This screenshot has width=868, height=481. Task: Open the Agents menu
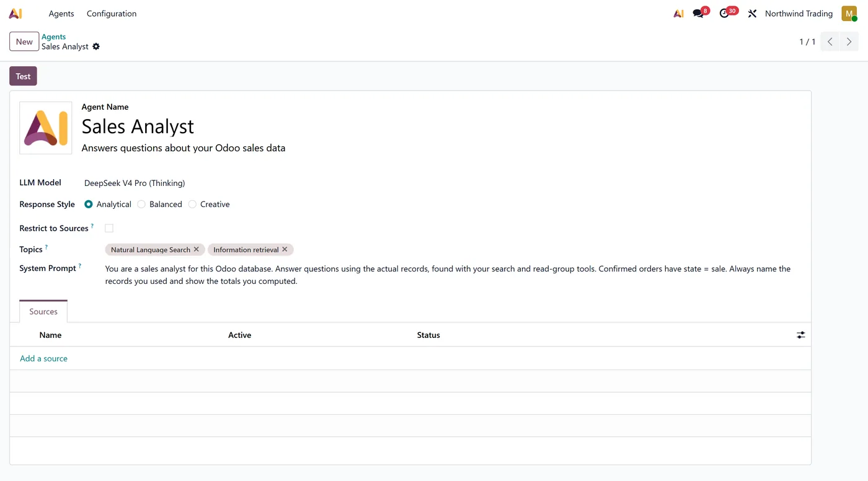(61, 13)
